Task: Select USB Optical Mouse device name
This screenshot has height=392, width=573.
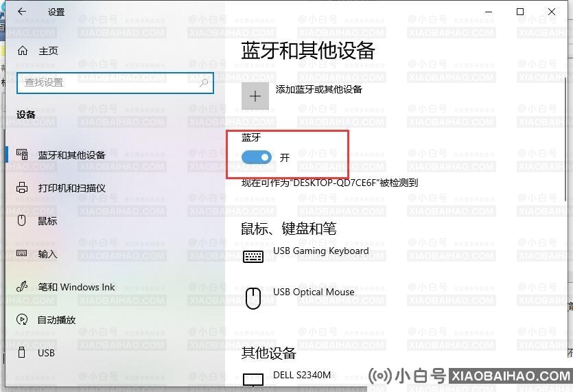Action: [x=314, y=292]
